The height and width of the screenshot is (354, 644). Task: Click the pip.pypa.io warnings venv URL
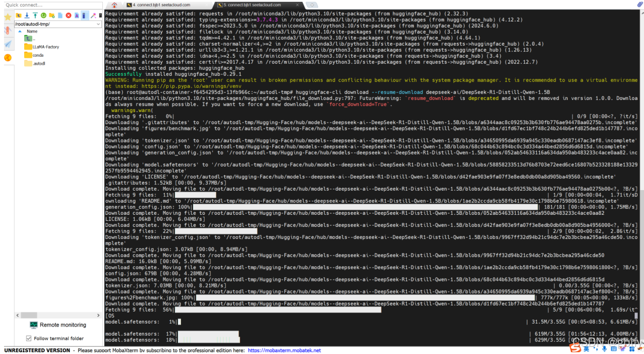tap(192, 86)
